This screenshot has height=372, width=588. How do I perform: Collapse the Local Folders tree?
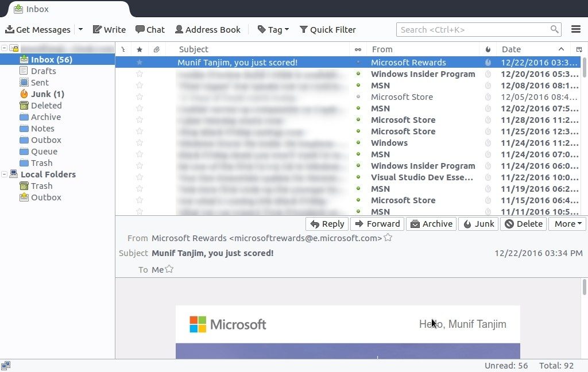[x=4, y=175]
